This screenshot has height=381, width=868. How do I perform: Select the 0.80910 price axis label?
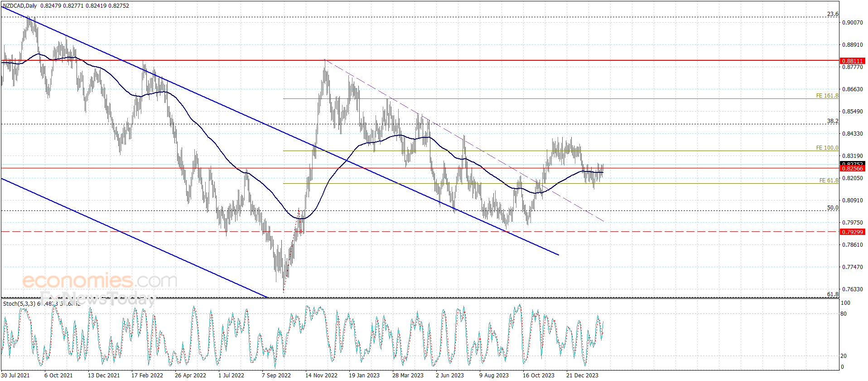click(x=852, y=200)
